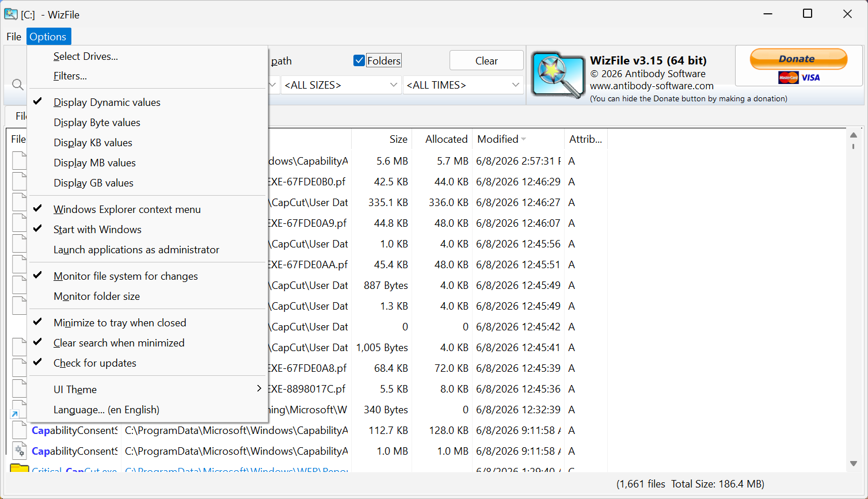
Task: Click the search magnifier icon
Action: tap(18, 85)
